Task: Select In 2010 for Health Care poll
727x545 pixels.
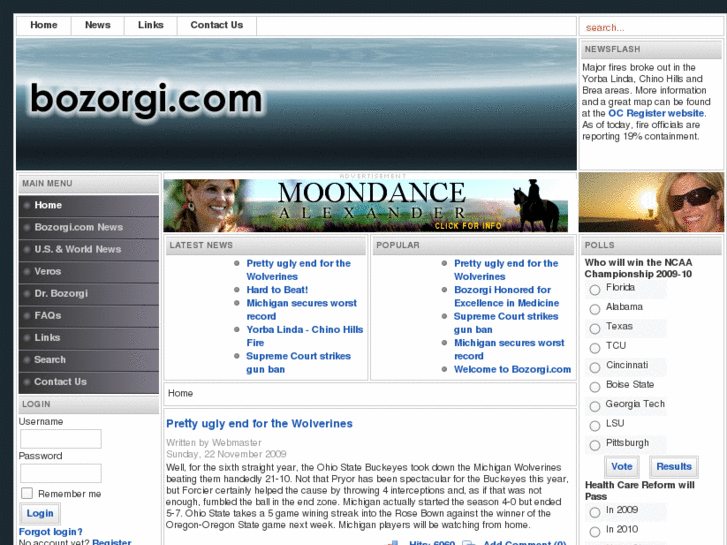Action: (x=595, y=532)
